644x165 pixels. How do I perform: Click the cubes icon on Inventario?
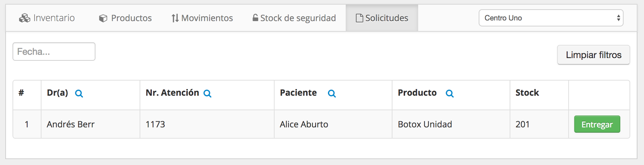tap(25, 18)
